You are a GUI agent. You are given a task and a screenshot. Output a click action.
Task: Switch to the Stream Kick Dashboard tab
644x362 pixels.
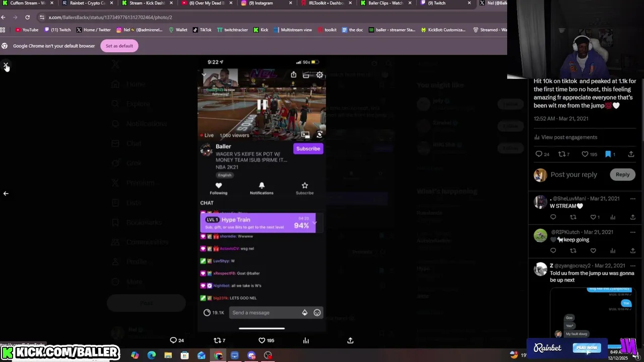[146, 3]
